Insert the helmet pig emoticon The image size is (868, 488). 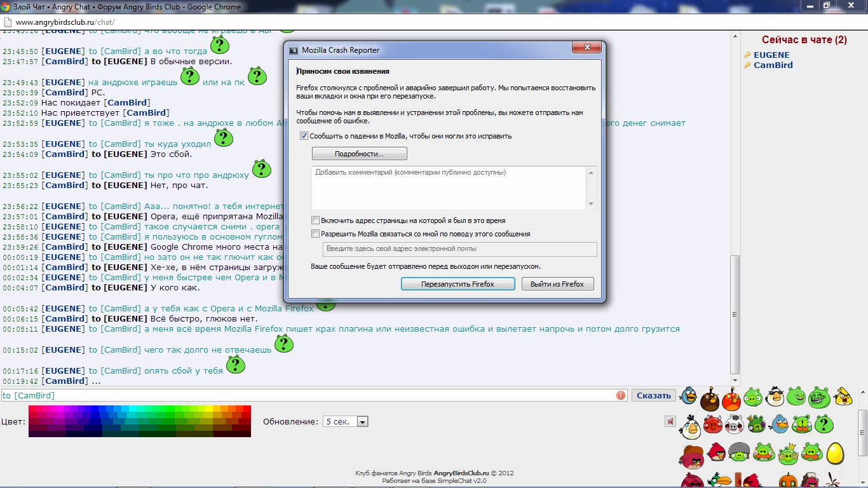click(x=739, y=452)
